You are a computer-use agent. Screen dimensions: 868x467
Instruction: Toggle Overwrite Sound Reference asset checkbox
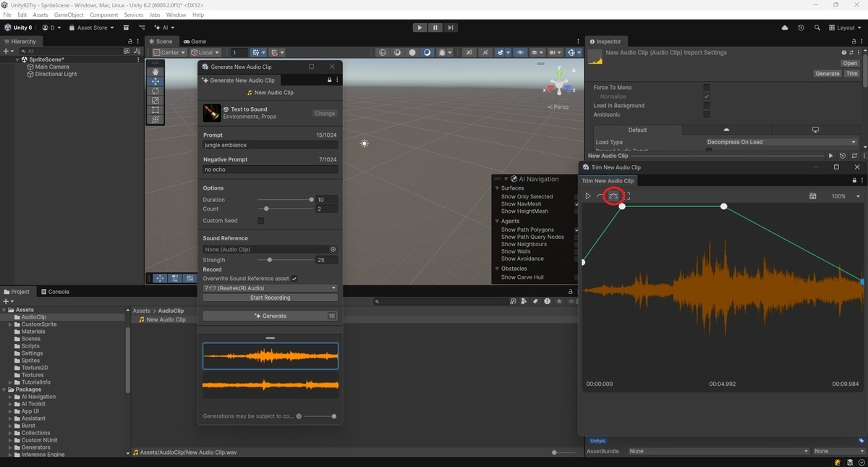pyautogui.click(x=294, y=278)
